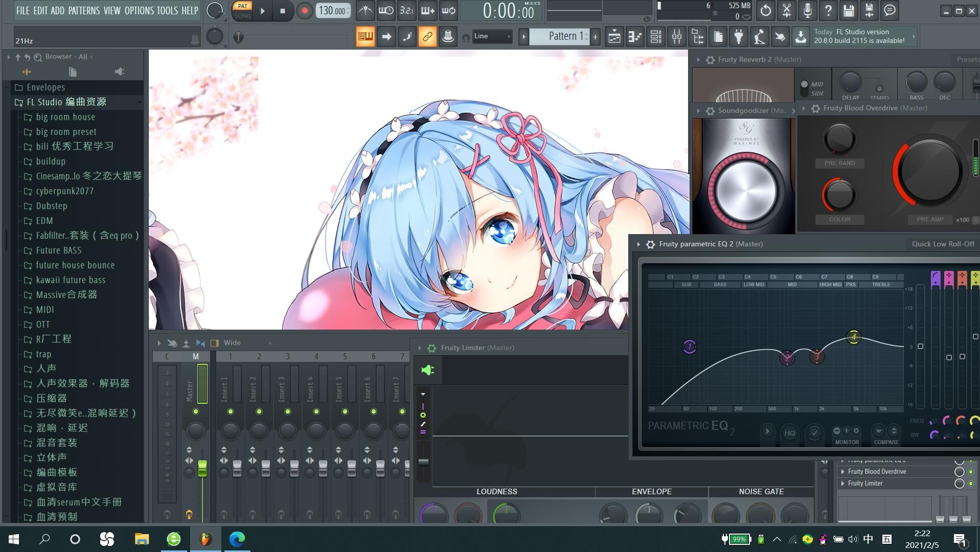Expand the Fruity Blood Overdrive slot arrow
Screen dimensions: 980x552
click(x=842, y=472)
